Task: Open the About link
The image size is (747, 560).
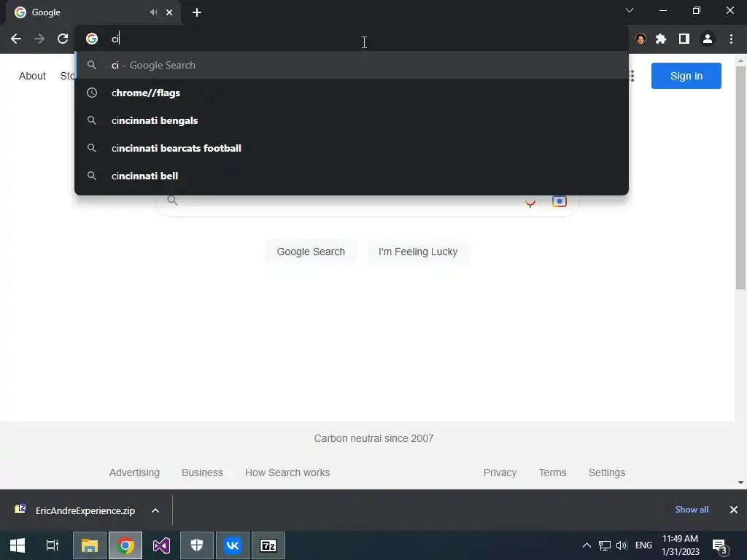Action: pyautogui.click(x=32, y=76)
